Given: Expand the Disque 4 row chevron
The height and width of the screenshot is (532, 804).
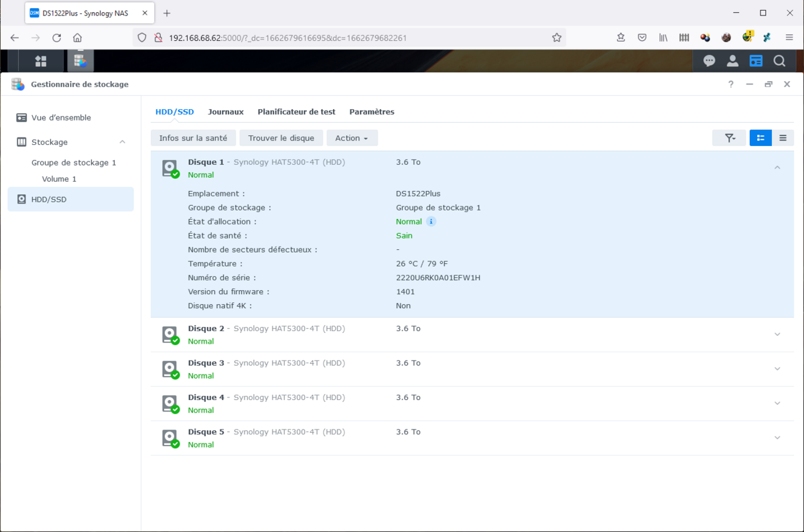Looking at the screenshot, I should [x=777, y=403].
